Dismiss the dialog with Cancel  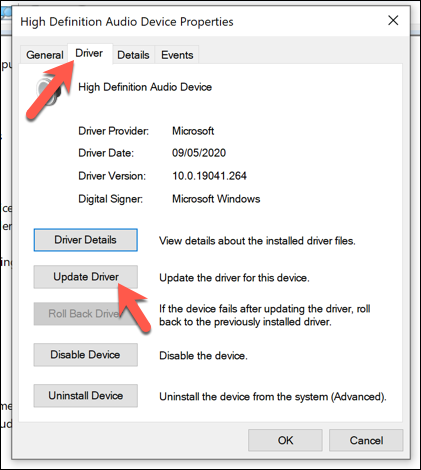click(x=366, y=440)
